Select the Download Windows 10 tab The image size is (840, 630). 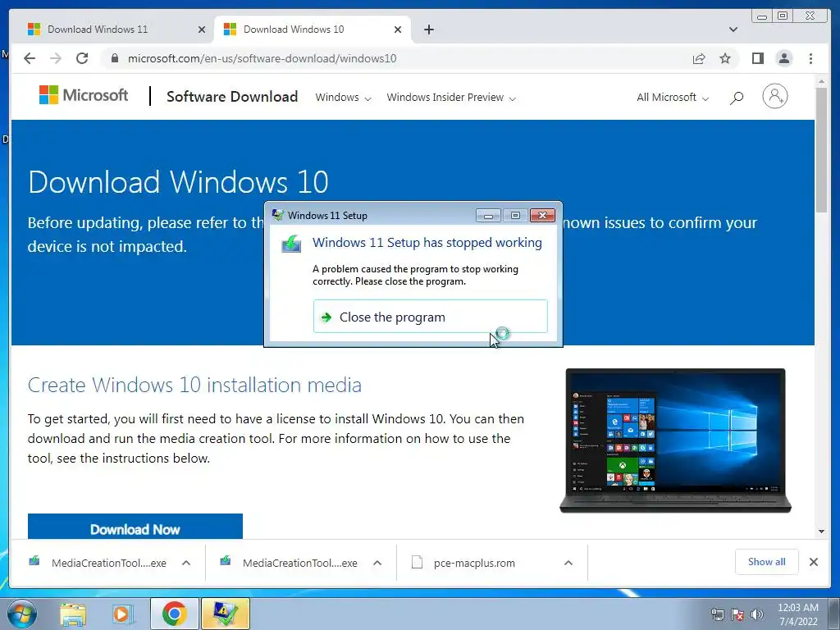pos(313,30)
